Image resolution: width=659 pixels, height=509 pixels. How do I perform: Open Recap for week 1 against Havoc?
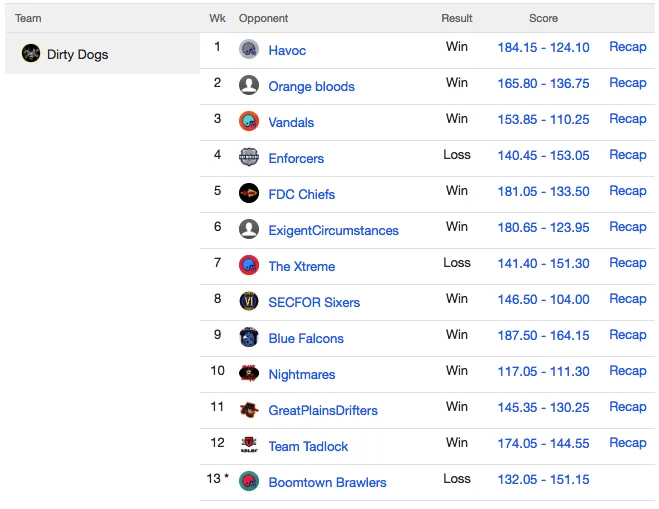coord(627,47)
